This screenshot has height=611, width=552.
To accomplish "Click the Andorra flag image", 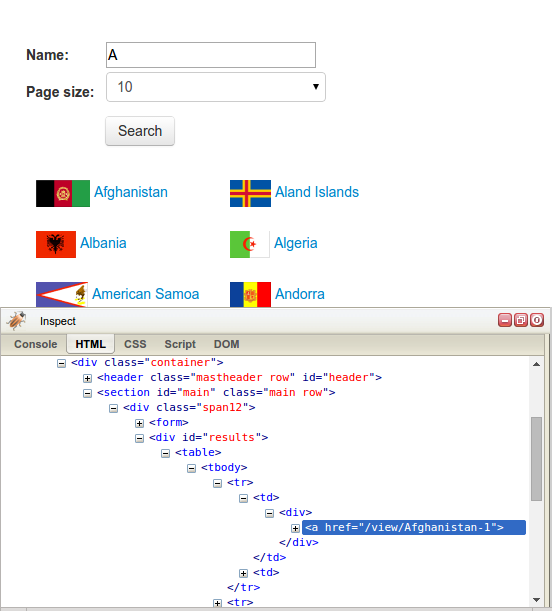I will (250, 295).
